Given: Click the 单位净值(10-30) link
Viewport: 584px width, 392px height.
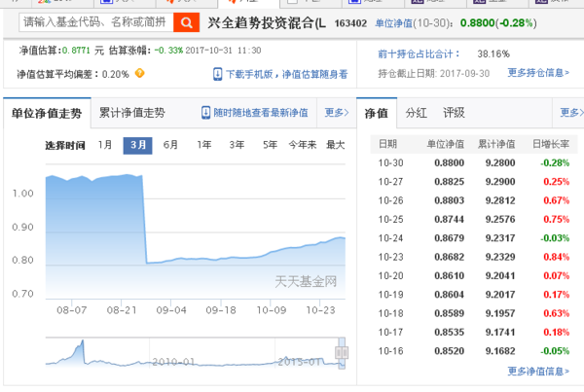Looking at the screenshot, I should [413, 23].
